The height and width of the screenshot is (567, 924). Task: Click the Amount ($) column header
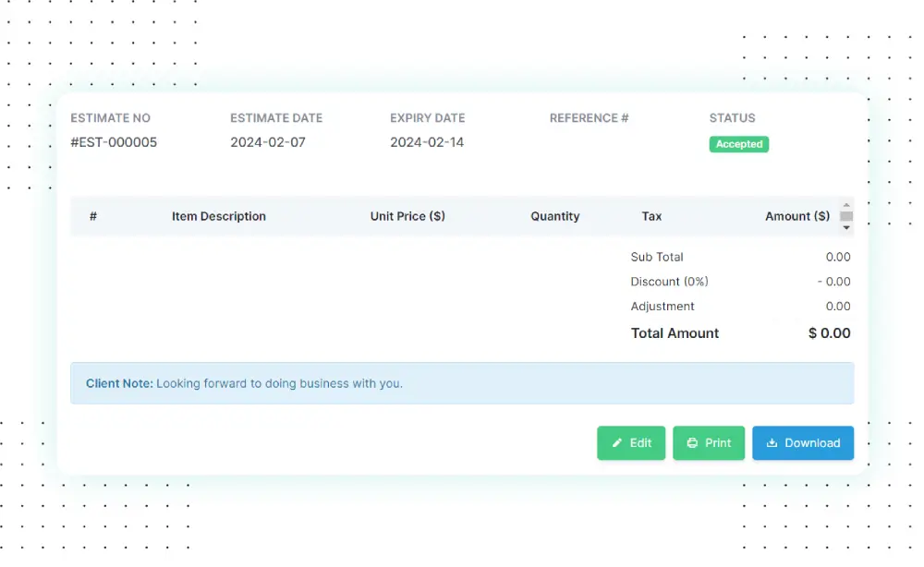point(797,216)
